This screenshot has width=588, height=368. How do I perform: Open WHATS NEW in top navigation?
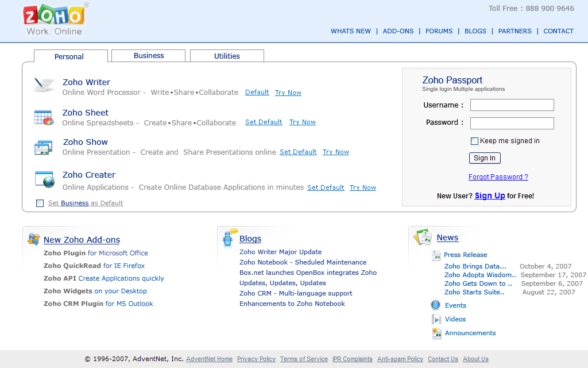pos(351,31)
